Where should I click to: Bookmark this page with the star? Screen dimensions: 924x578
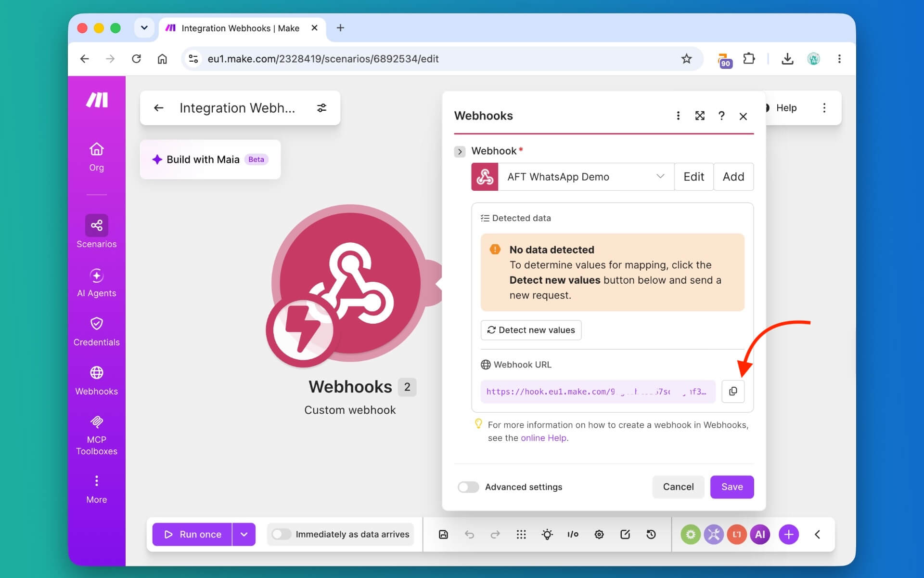[x=686, y=59]
